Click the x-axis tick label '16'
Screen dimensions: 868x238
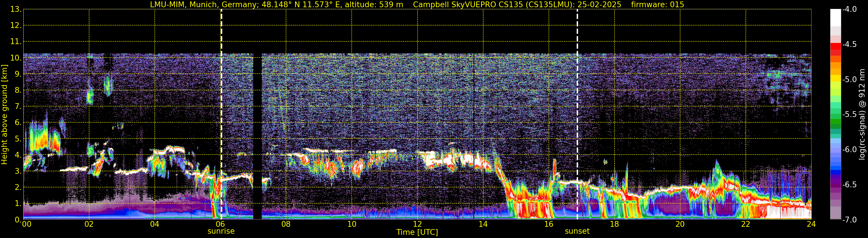click(548, 224)
